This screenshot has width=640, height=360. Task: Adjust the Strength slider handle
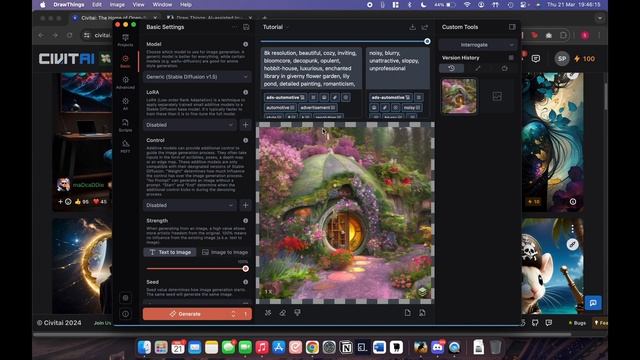(x=245, y=269)
